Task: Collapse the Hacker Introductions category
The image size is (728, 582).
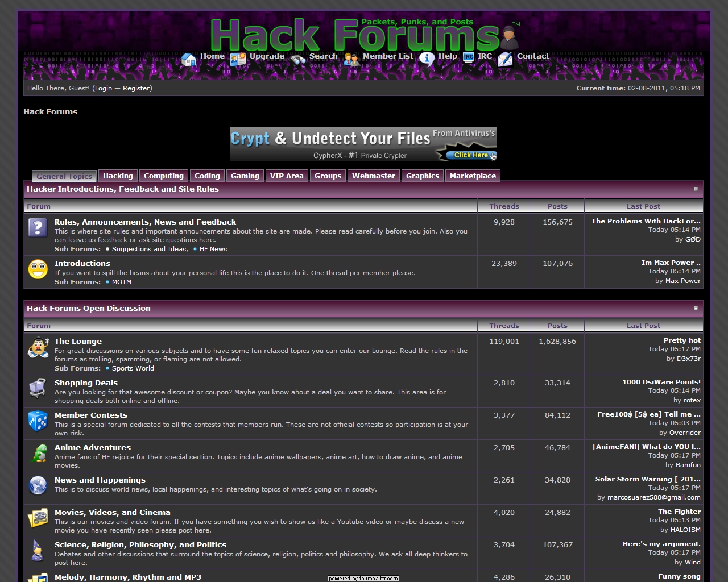Action: tap(696, 189)
